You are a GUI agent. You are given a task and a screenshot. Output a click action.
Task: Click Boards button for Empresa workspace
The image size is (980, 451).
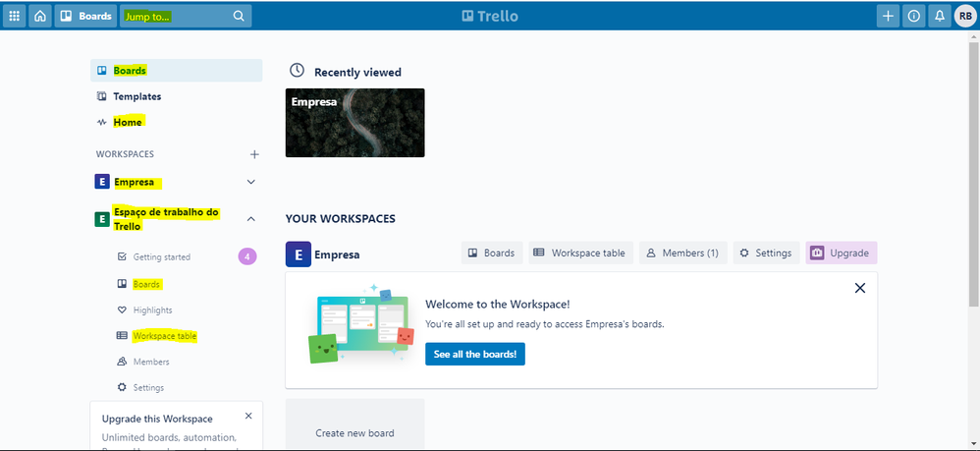(x=493, y=253)
